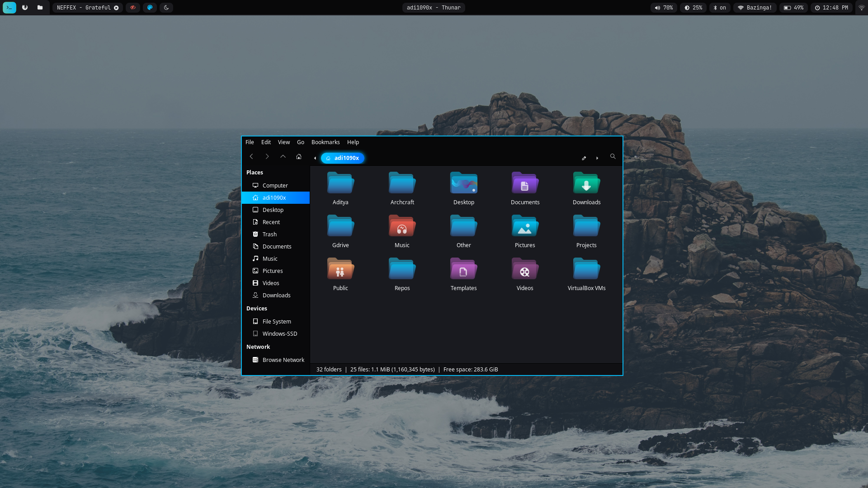Open the Help menu
Screen dimensions: 868x488
[353, 142]
